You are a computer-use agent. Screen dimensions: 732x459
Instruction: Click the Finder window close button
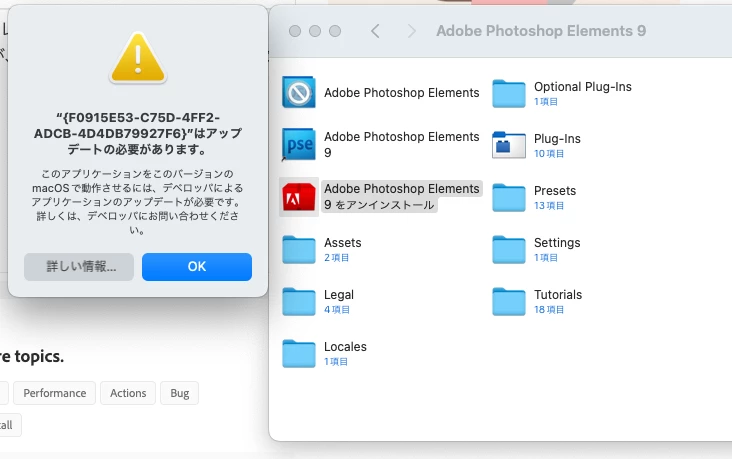[295, 31]
